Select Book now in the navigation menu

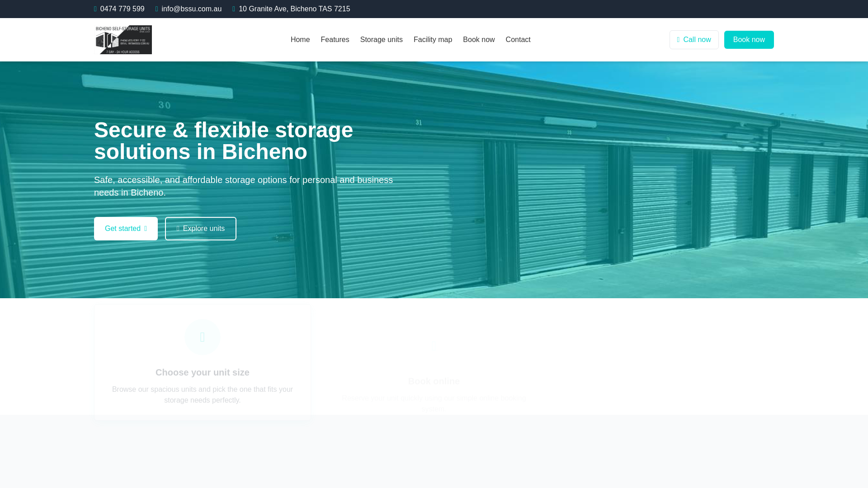[x=479, y=40]
